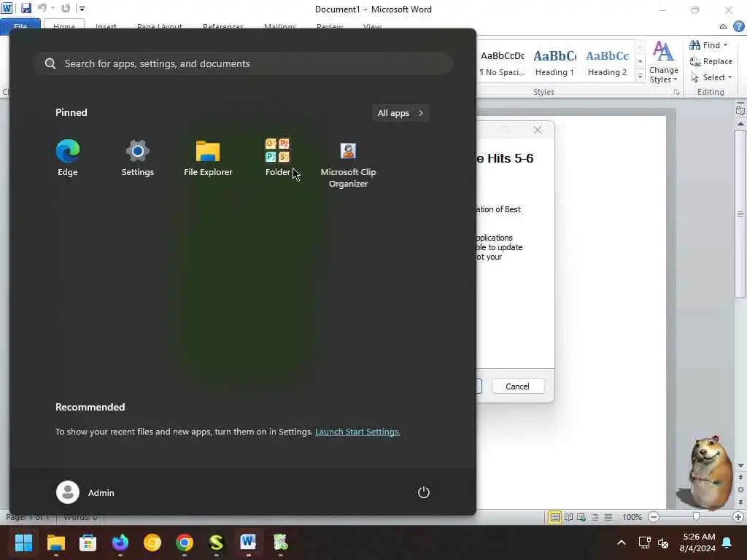Open the notifications bell icon
Screen dimensions: 747x560
tap(727, 542)
